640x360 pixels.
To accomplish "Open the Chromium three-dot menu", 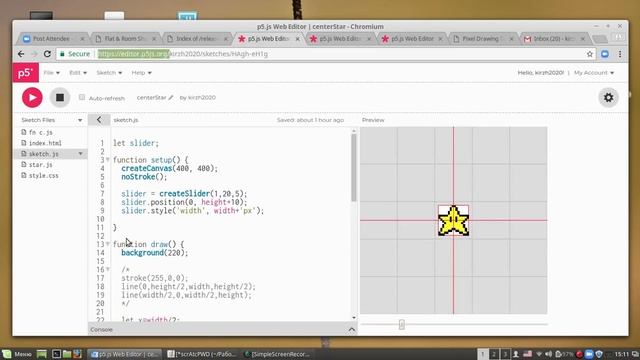I will pos(620,54).
